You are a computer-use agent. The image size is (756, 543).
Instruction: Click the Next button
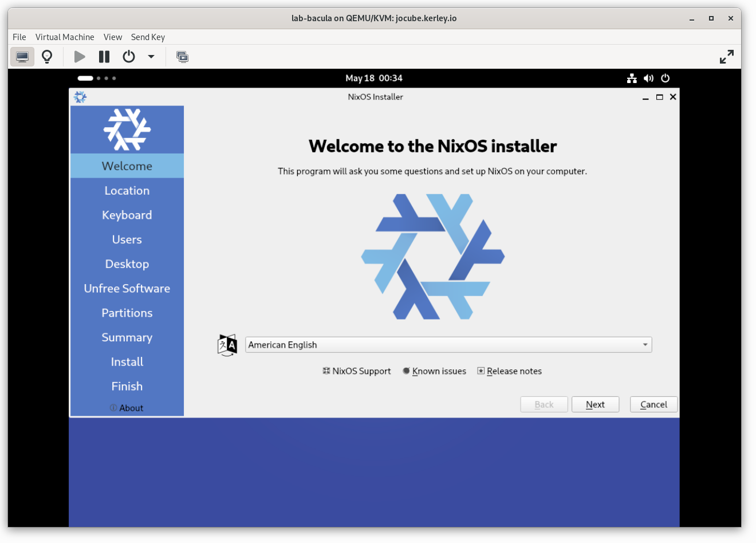tap(595, 404)
